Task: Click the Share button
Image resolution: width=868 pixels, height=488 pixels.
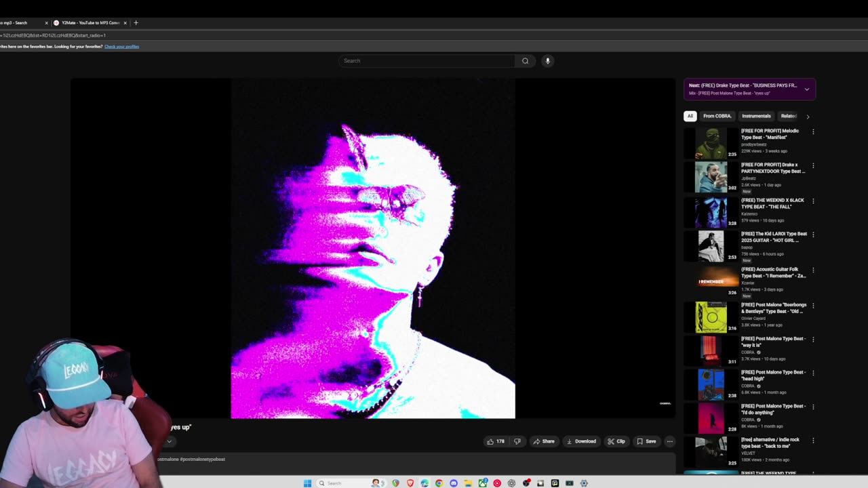Action: pos(544,441)
